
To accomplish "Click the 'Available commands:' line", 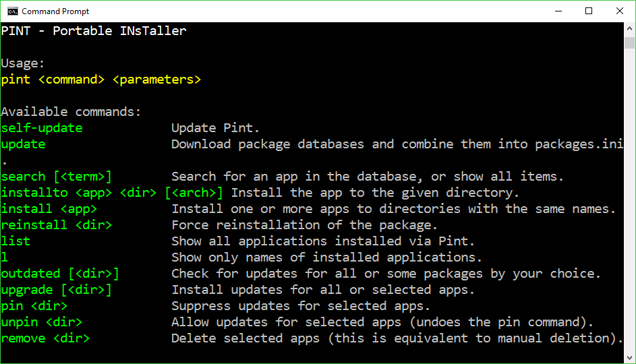I will [x=71, y=111].
